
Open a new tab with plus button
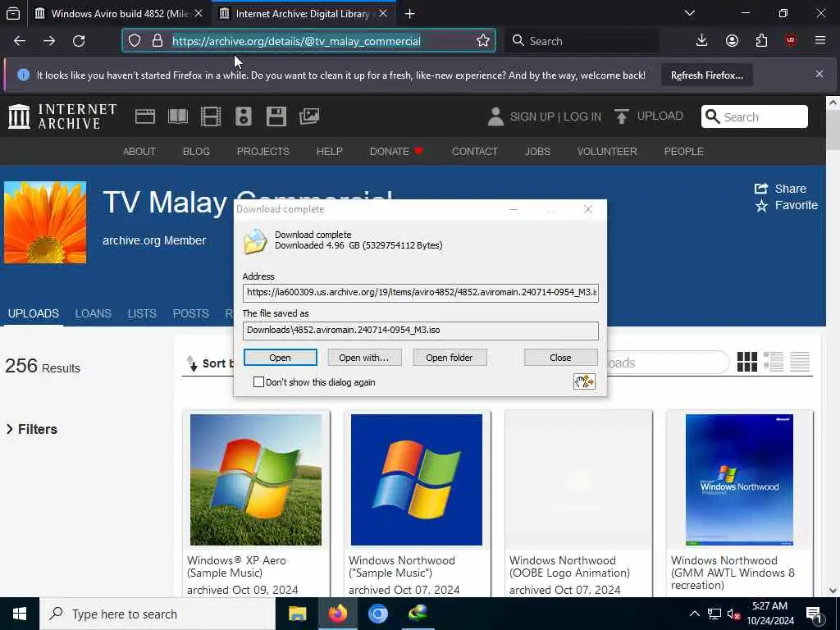click(410, 14)
